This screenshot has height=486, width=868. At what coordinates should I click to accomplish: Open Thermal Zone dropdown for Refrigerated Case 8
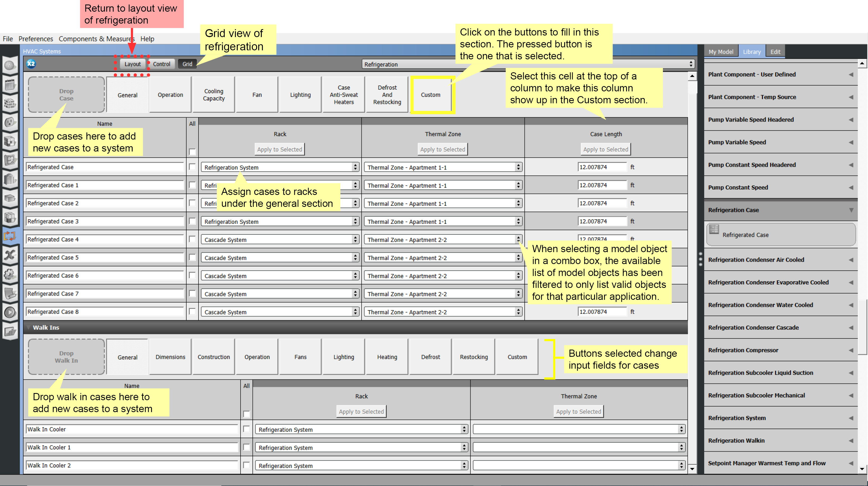[443, 312]
